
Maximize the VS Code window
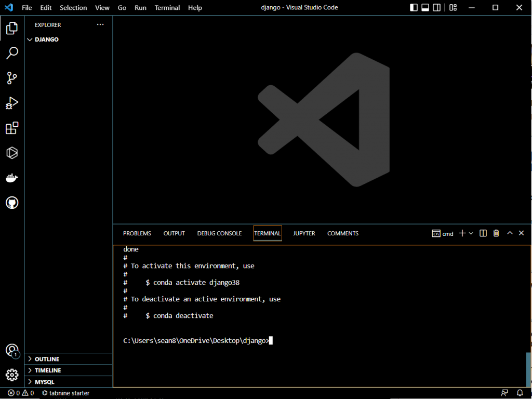(x=495, y=7)
